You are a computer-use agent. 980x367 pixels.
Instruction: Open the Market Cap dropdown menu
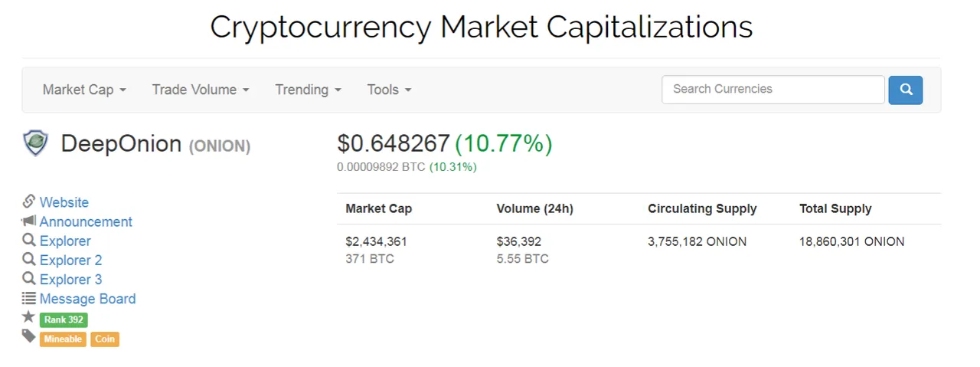tap(84, 90)
